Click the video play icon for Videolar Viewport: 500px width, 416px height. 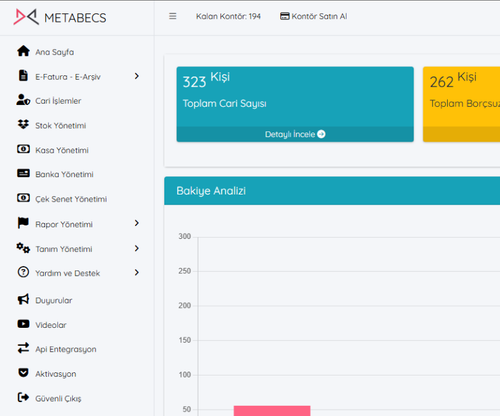[x=23, y=324]
